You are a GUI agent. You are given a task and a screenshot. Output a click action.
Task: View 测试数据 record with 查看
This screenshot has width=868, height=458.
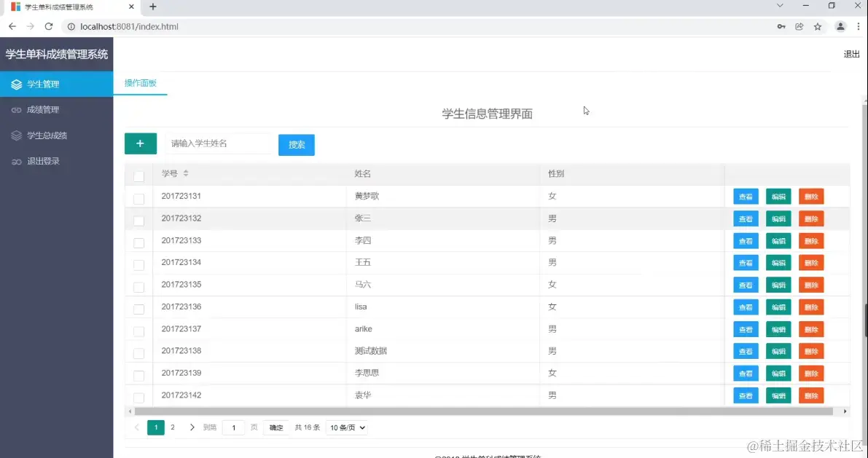pyautogui.click(x=746, y=351)
